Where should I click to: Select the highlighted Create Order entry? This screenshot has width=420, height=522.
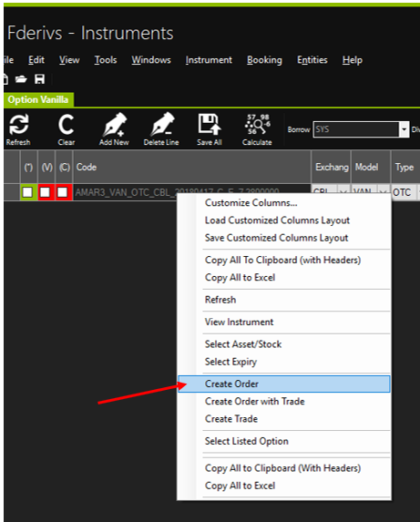click(x=284, y=384)
